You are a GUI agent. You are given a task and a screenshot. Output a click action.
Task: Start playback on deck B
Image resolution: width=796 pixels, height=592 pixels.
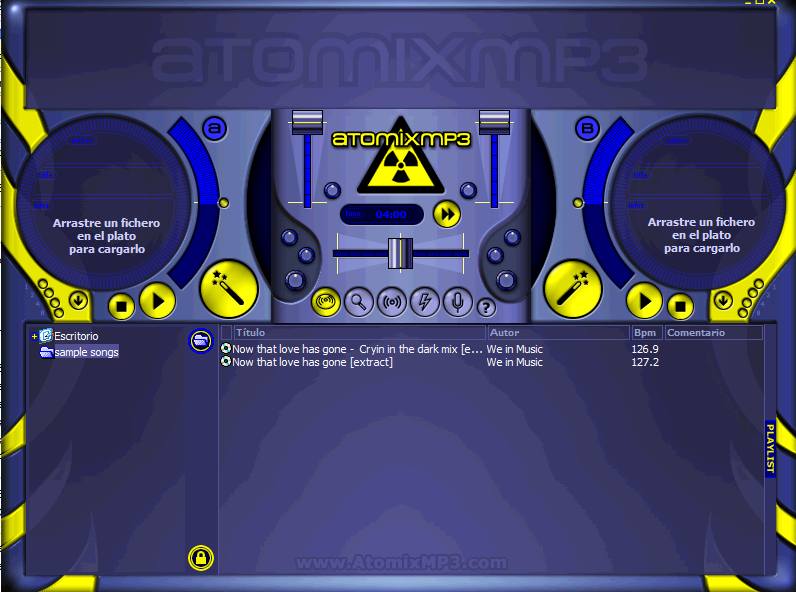coord(644,301)
